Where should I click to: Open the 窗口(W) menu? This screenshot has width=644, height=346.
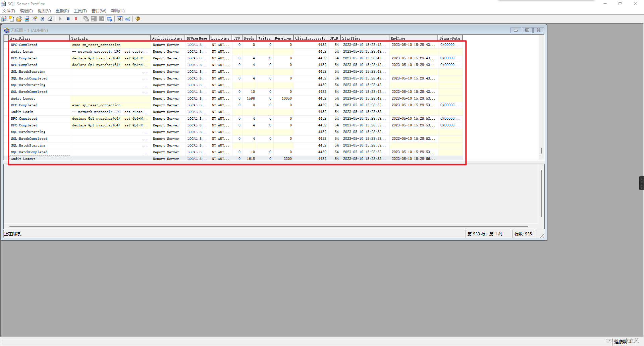click(x=99, y=11)
